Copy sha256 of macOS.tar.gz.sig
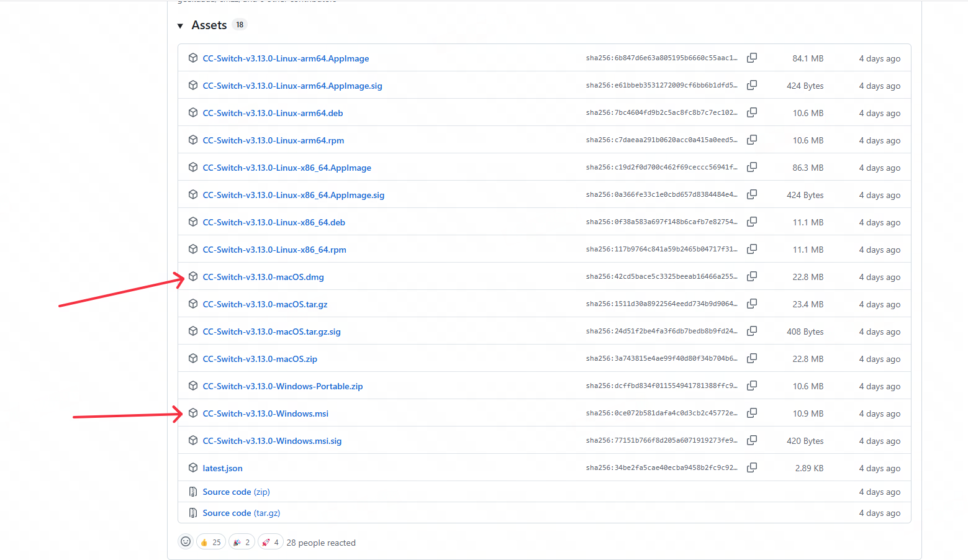968x560 pixels. (x=752, y=331)
